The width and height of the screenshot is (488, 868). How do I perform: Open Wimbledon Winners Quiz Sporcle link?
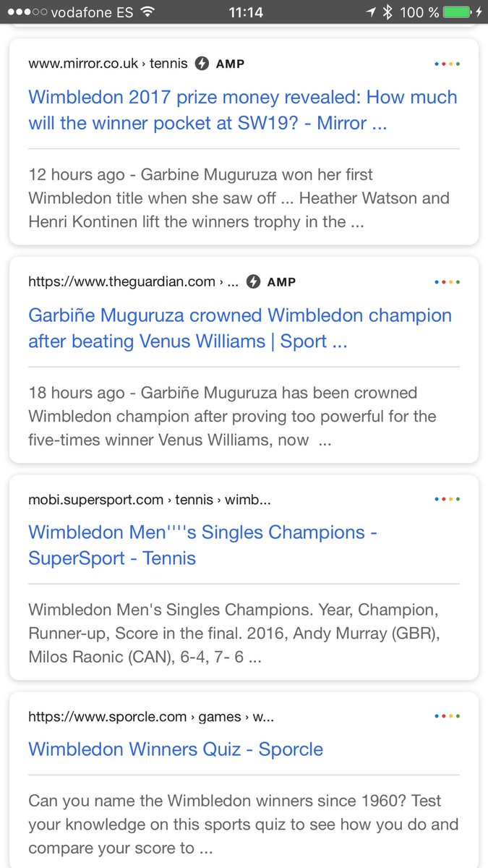point(176,749)
